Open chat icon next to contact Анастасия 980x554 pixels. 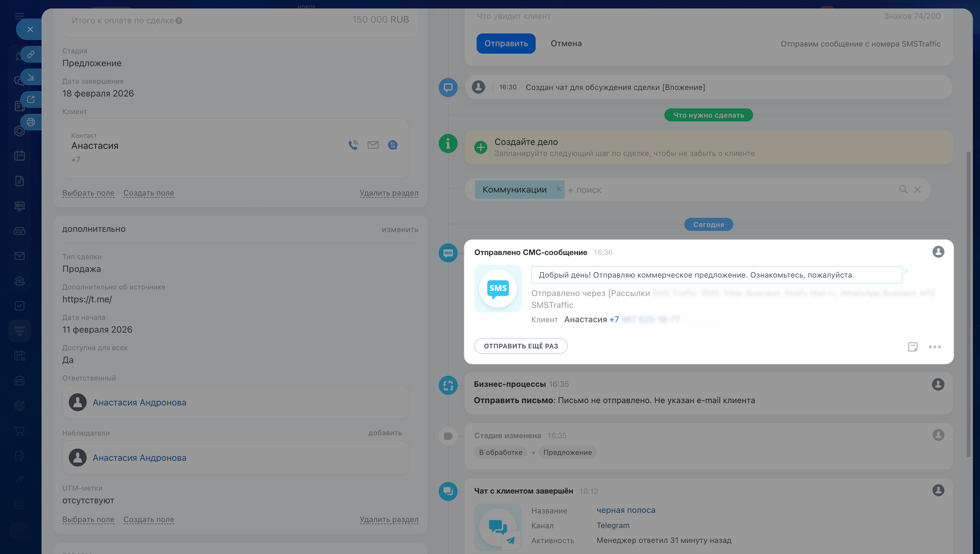pyautogui.click(x=392, y=145)
